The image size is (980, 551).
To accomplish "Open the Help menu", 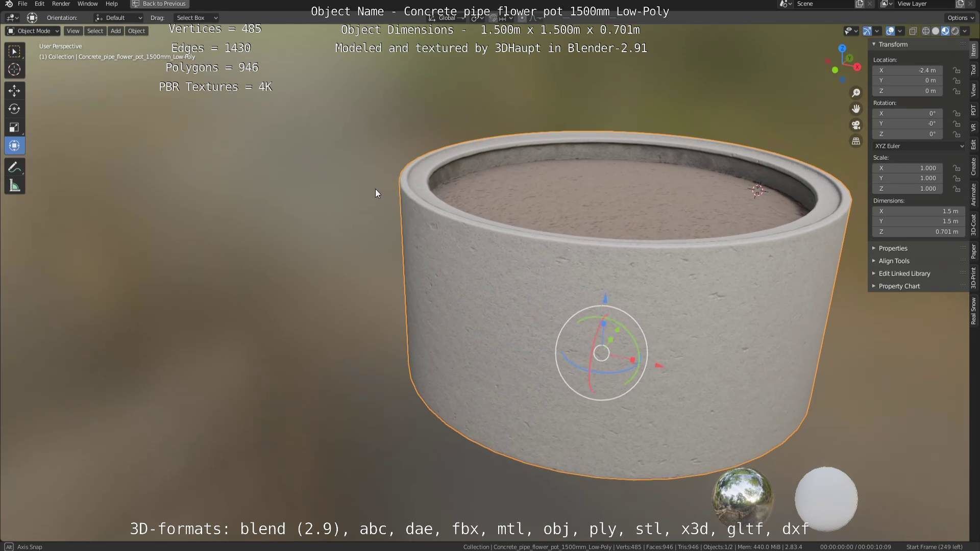I will pos(111,4).
